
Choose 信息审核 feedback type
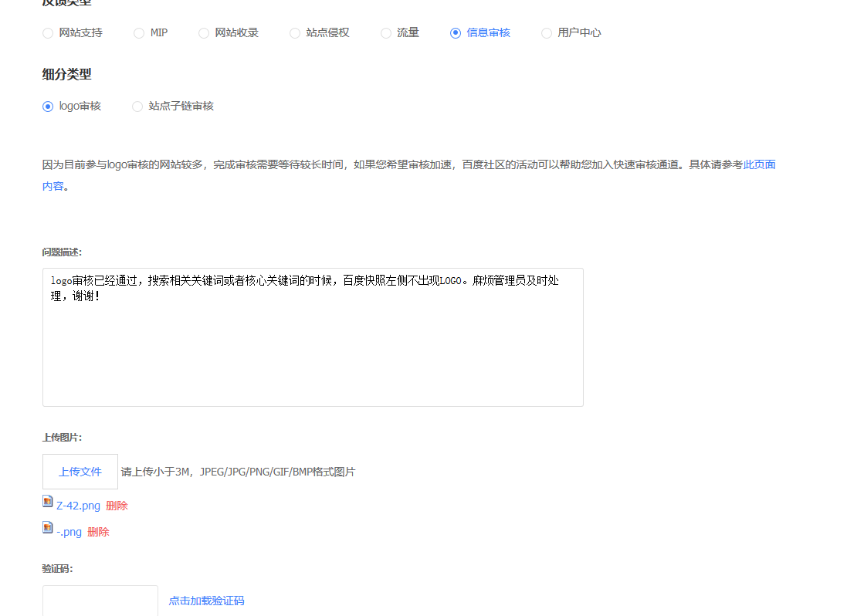pyautogui.click(x=456, y=33)
